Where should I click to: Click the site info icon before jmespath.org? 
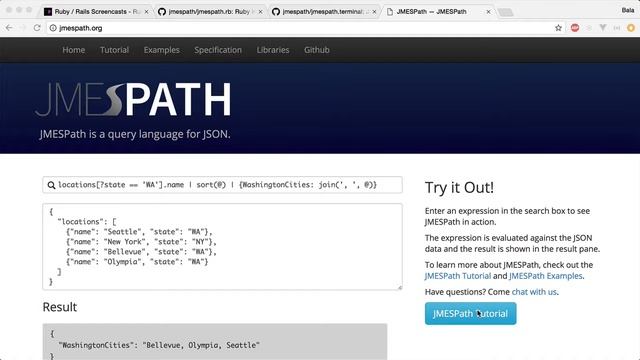tap(53, 28)
